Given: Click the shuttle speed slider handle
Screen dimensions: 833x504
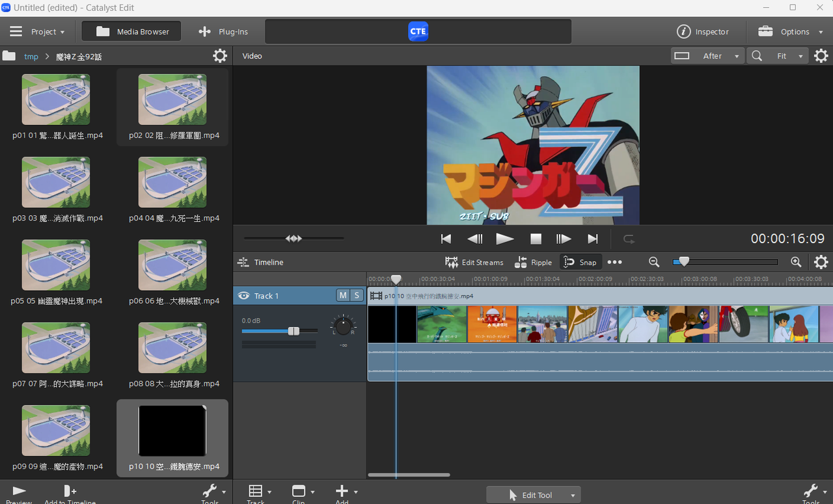Looking at the screenshot, I should (294, 239).
